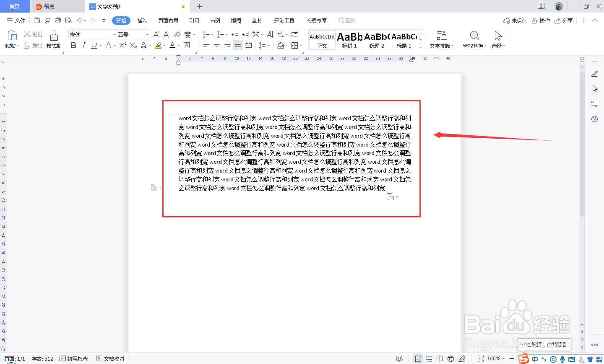Toggle center paragraph alignment
Viewport: 604px width, 364px height.
(x=217, y=46)
